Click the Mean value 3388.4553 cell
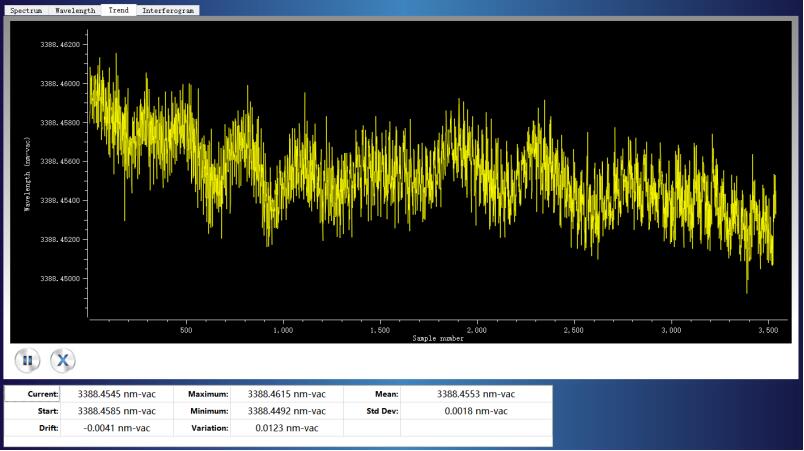The width and height of the screenshot is (804, 451). 476,394
